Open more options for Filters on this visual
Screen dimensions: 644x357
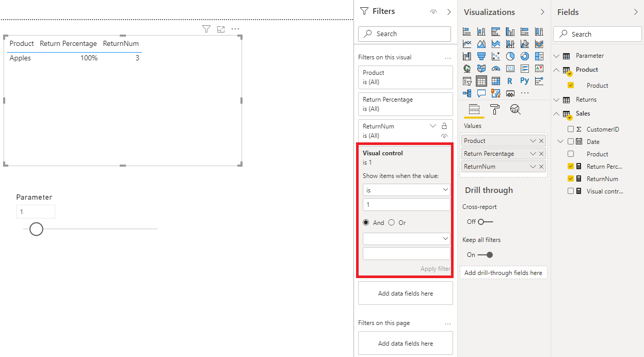[448, 58]
